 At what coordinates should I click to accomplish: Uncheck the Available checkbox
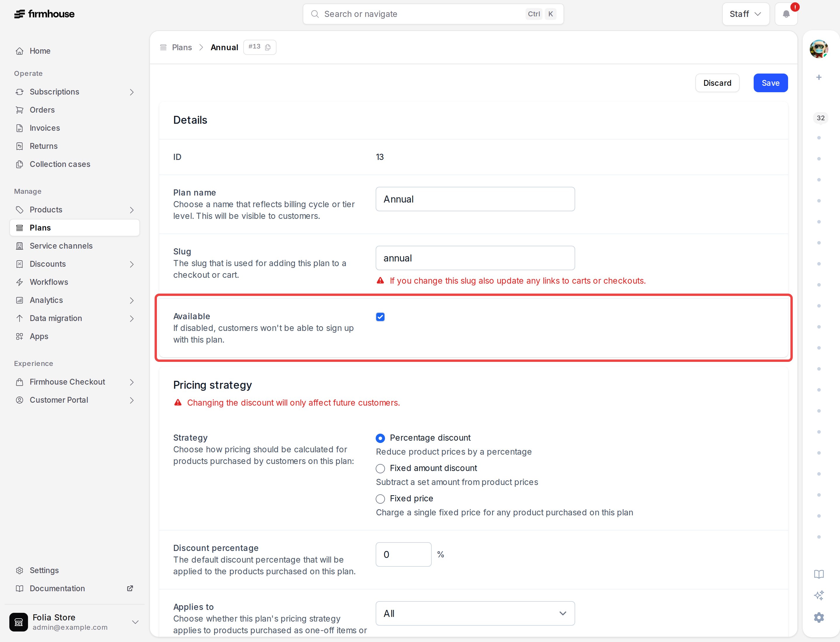pyautogui.click(x=380, y=317)
